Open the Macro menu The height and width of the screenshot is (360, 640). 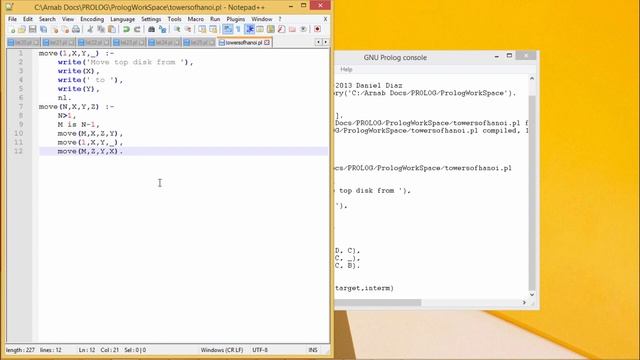tap(196, 19)
